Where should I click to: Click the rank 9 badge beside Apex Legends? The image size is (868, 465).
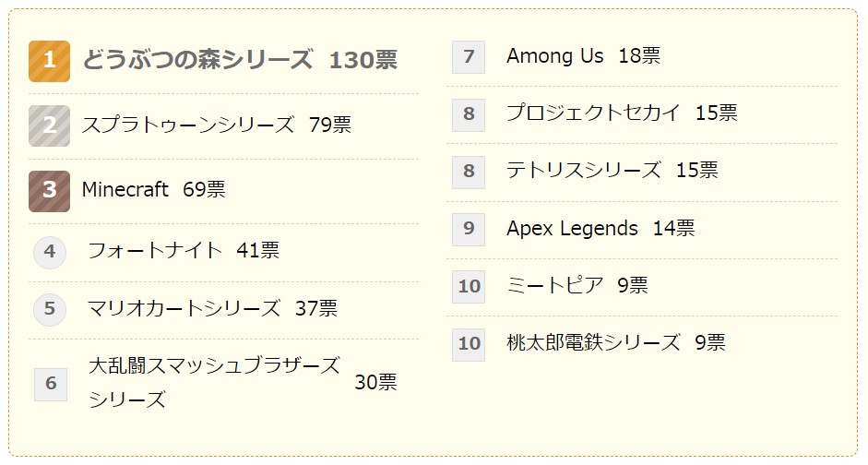click(x=469, y=229)
